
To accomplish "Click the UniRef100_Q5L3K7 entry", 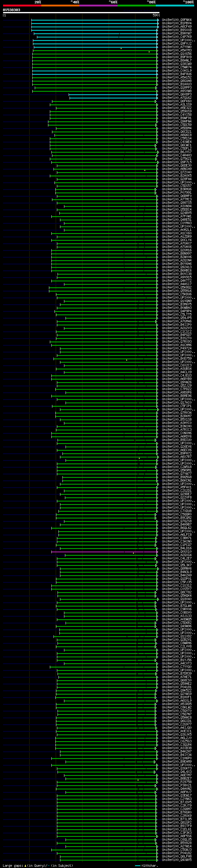I will (177, 565).
